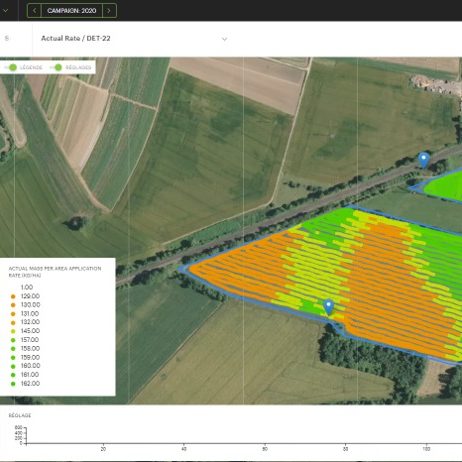Expand the top-left header chevron
The height and width of the screenshot is (462, 462).
coord(5,11)
